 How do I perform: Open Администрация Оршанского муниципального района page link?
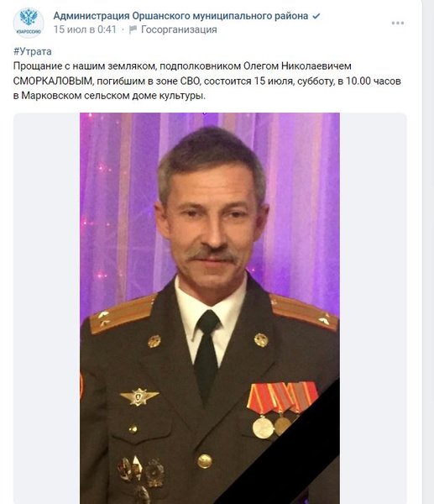pyautogui.click(x=180, y=16)
